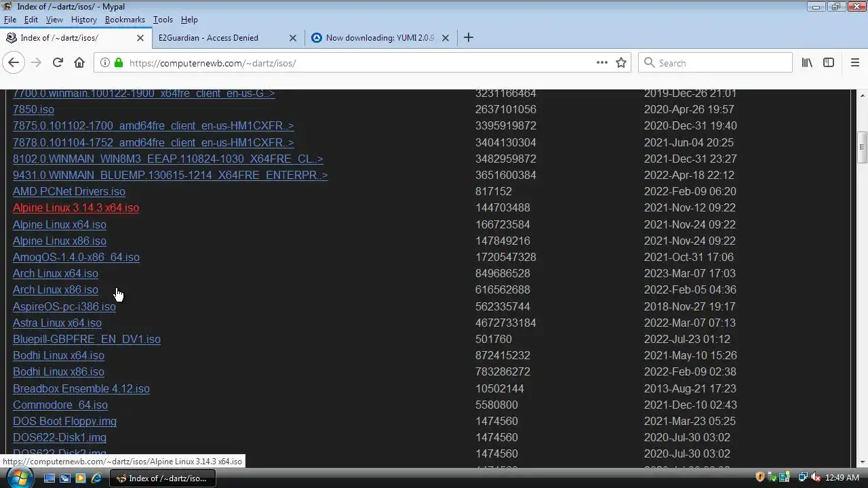868x488 pixels.
Task: Click the 12:49 AM taskbar clock
Action: pyautogui.click(x=842, y=478)
